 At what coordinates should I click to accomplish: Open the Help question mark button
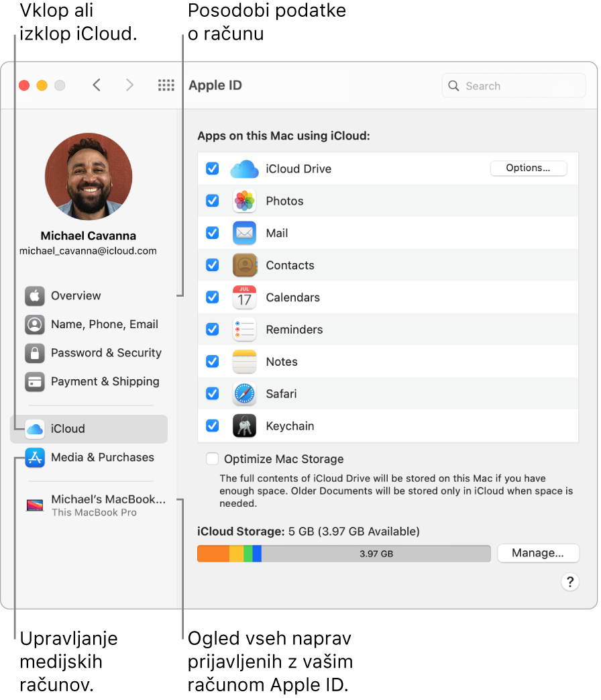pyautogui.click(x=570, y=582)
